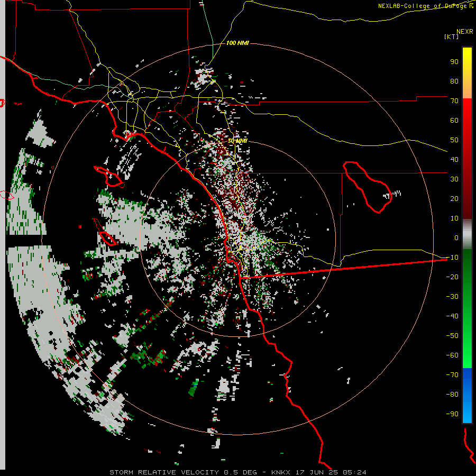
Task: Click the -70 value on velocity scale
Action: click(452, 374)
